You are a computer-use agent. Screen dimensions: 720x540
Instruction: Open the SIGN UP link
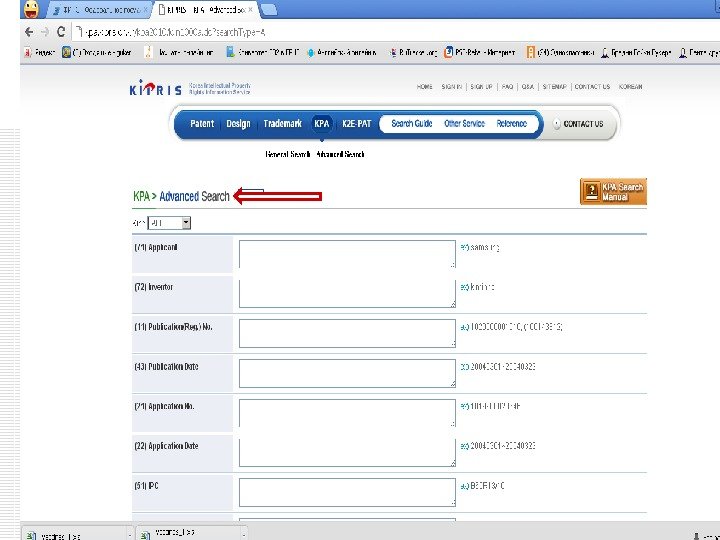tap(481, 86)
